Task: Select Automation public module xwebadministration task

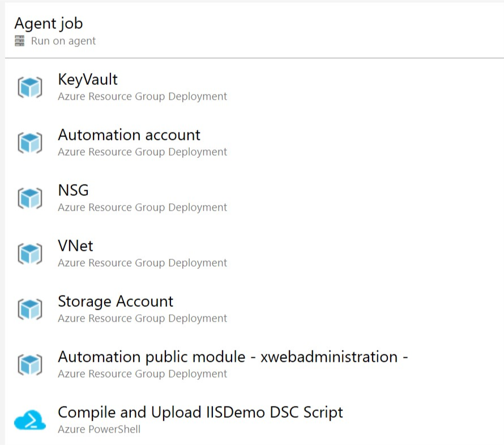Action: pyautogui.click(x=233, y=357)
